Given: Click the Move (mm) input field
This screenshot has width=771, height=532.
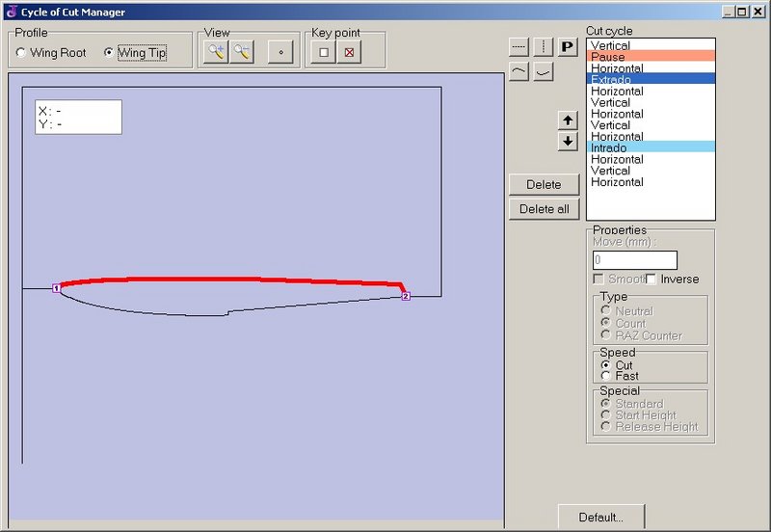Looking at the screenshot, I should pos(634,260).
